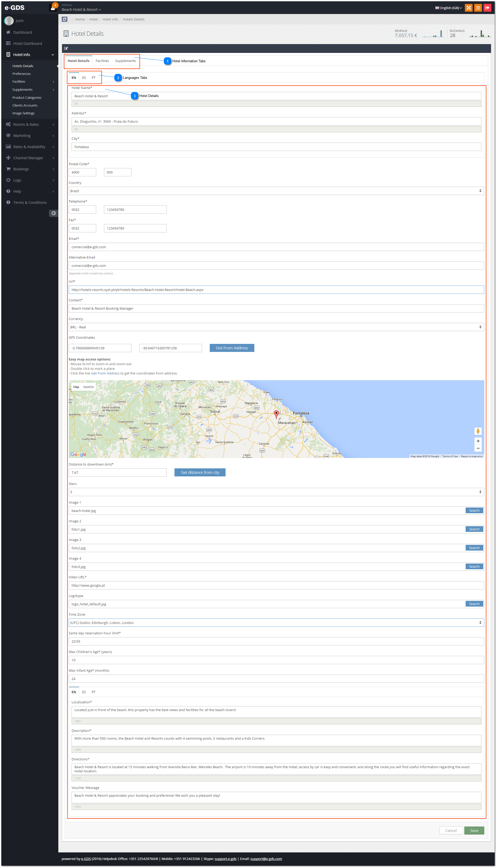Open the Country dropdown showing Brazil
Viewport: 497px width, 868px height.
point(276,191)
